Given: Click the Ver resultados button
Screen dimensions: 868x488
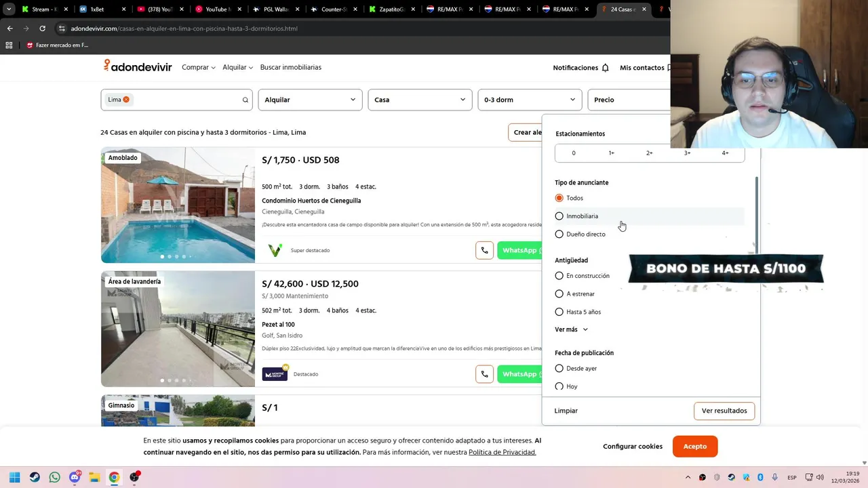Looking at the screenshot, I should (x=724, y=411).
